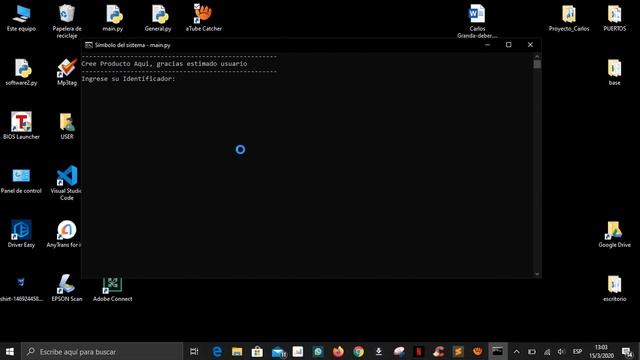Open the Mail app on taskbar
The width and height of the screenshot is (640, 360).
click(278, 351)
